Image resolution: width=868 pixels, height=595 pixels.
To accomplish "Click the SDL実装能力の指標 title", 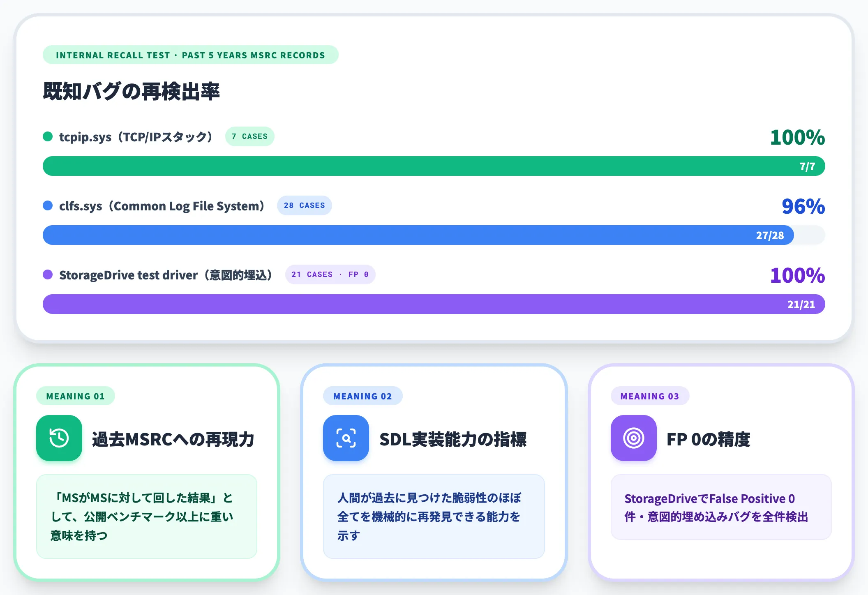I will [453, 439].
